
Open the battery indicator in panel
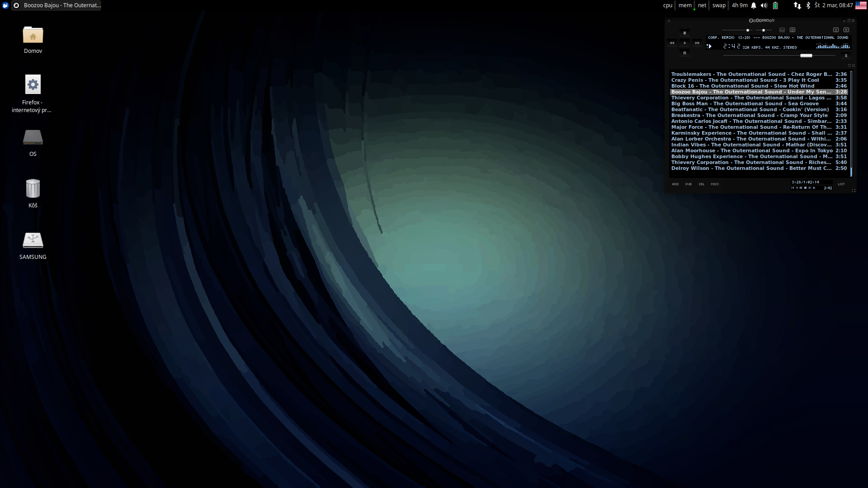[x=775, y=5]
